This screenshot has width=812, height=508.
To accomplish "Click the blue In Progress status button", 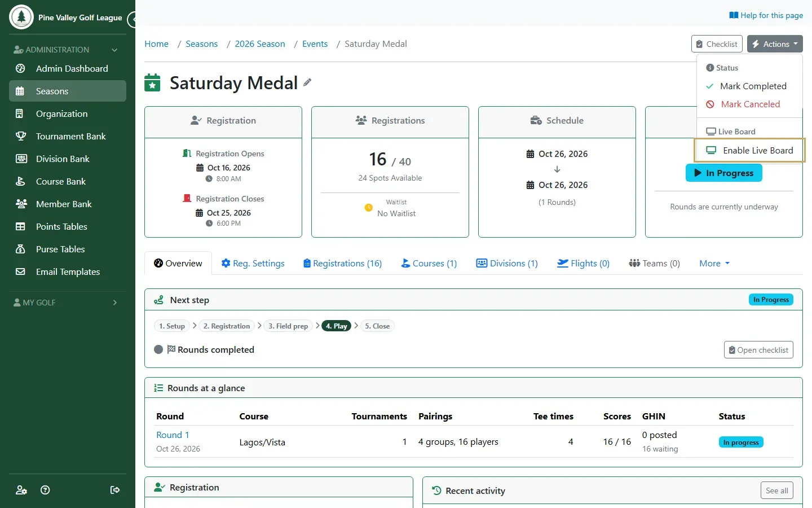I will 724,173.
